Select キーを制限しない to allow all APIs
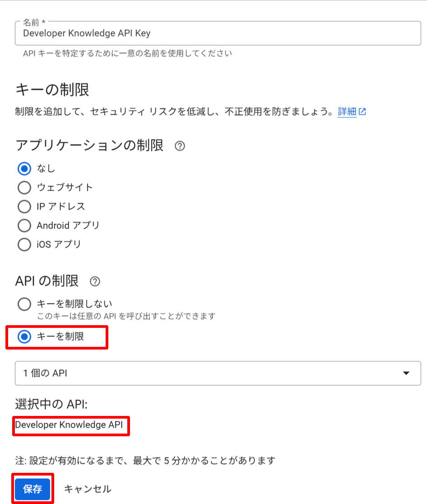Image resolution: width=427 pixels, height=504 pixels. 24,303
